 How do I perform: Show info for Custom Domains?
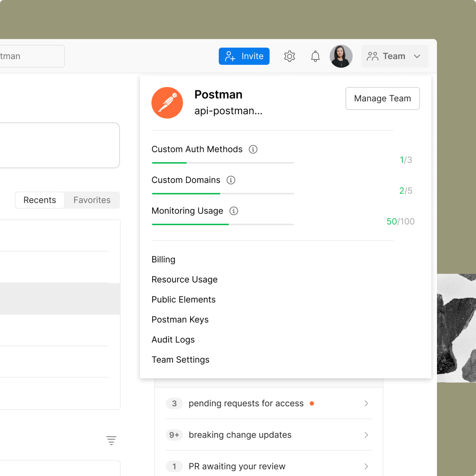pyautogui.click(x=231, y=180)
